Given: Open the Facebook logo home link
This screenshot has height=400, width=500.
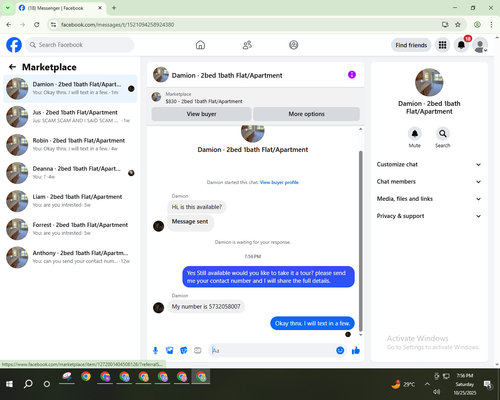Looking at the screenshot, I should coord(14,45).
